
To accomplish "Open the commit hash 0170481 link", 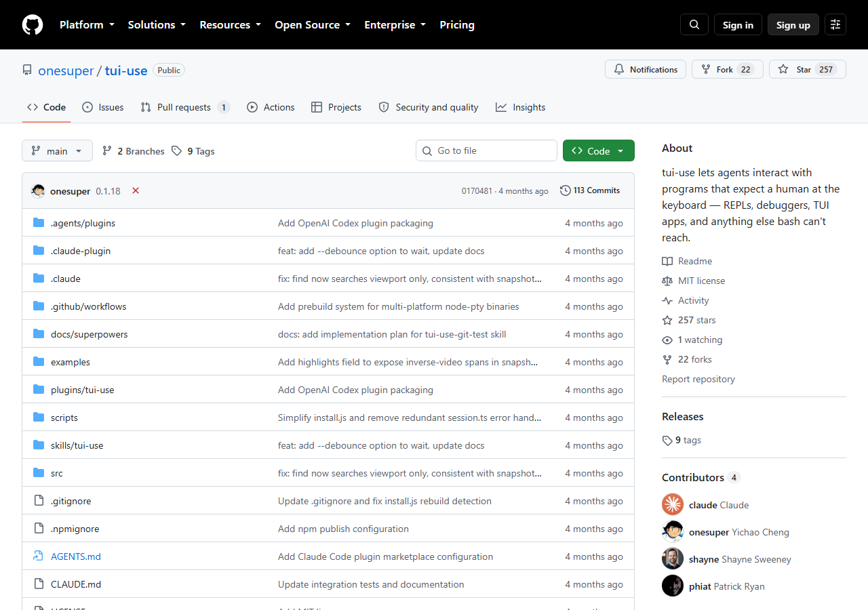I will [x=477, y=191].
